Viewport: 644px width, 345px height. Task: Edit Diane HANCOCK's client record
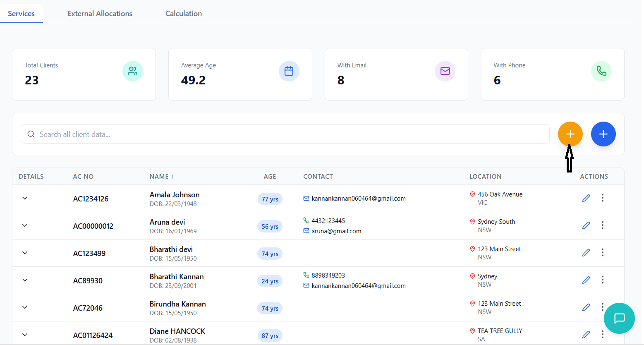[586, 335]
